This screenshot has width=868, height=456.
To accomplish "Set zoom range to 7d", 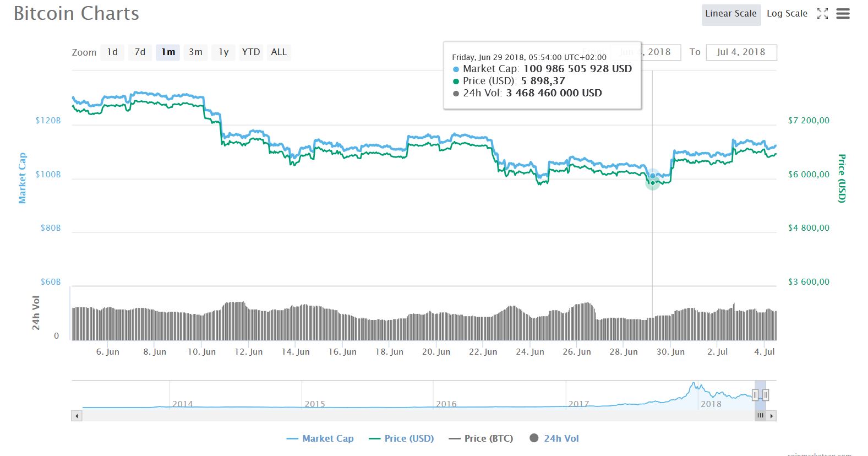I will (x=140, y=52).
